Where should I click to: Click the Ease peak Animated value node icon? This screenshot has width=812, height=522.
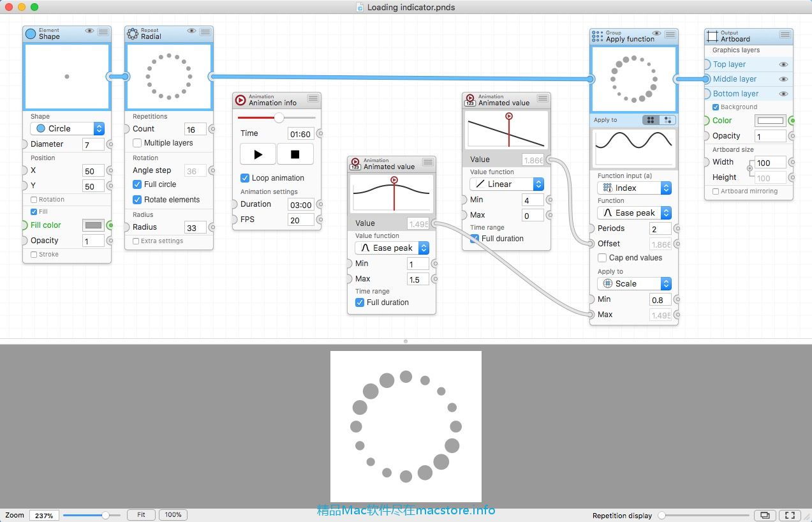[355, 164]
